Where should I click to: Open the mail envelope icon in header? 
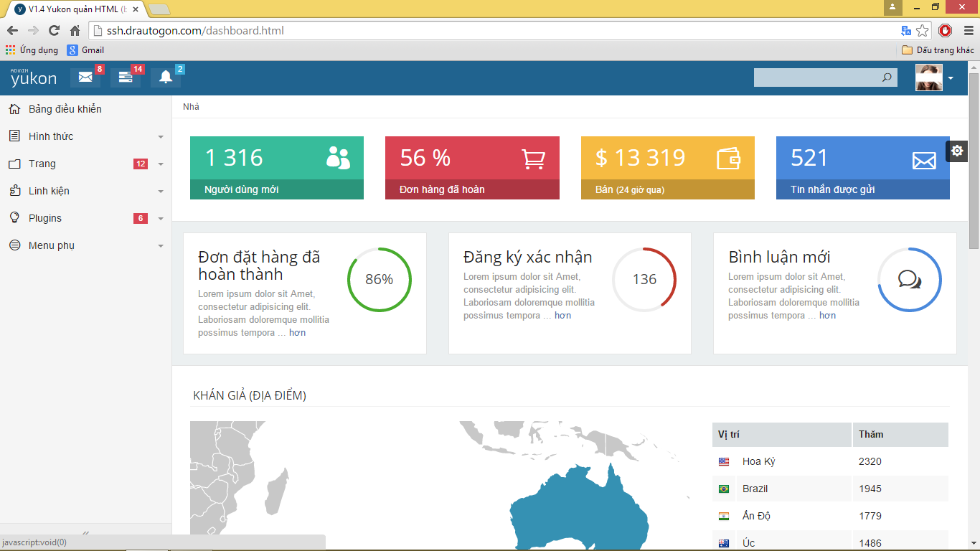tap(85, 77)
